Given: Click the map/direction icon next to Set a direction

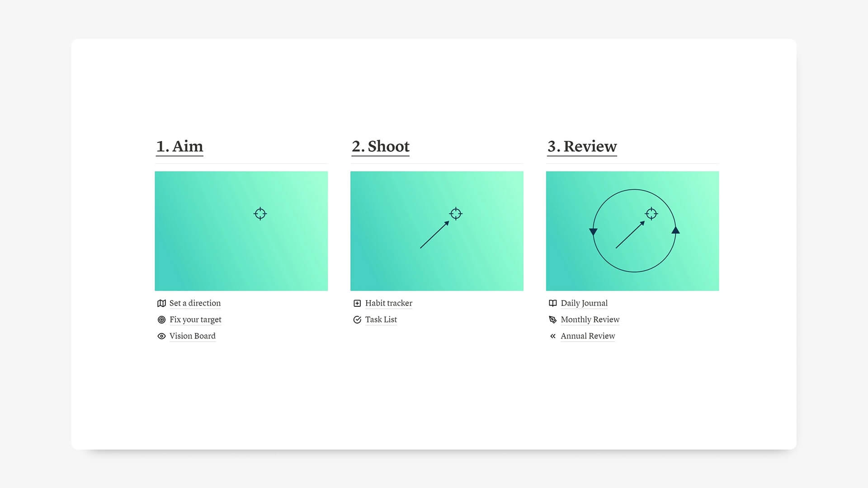Looking at the screenshot, I should (x=161, y=303).
